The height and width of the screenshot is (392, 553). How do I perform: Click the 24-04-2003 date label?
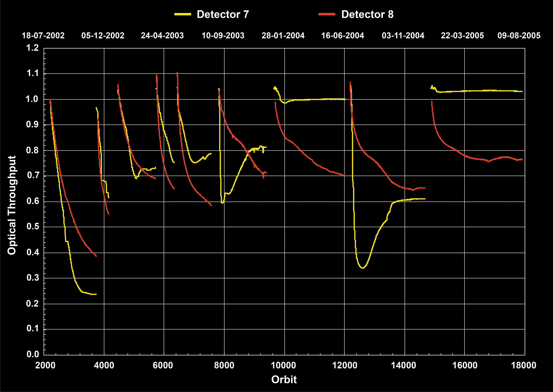(162, 36)
